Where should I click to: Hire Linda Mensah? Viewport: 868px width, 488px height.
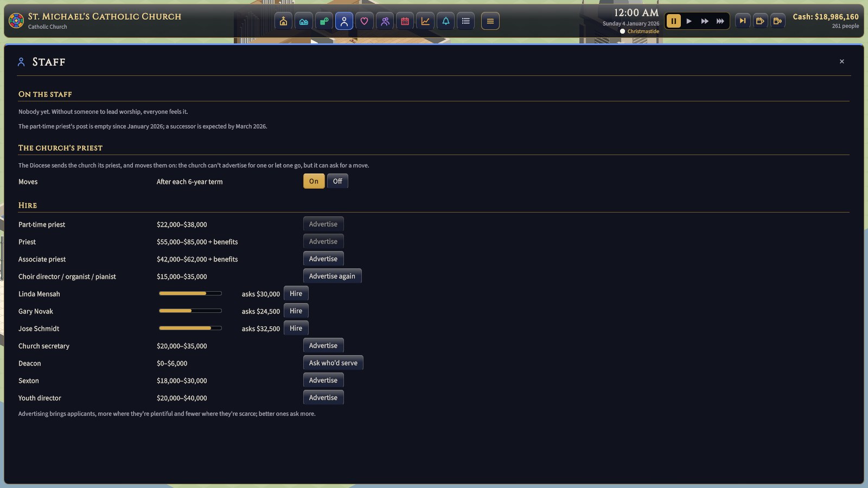[296, 293]
